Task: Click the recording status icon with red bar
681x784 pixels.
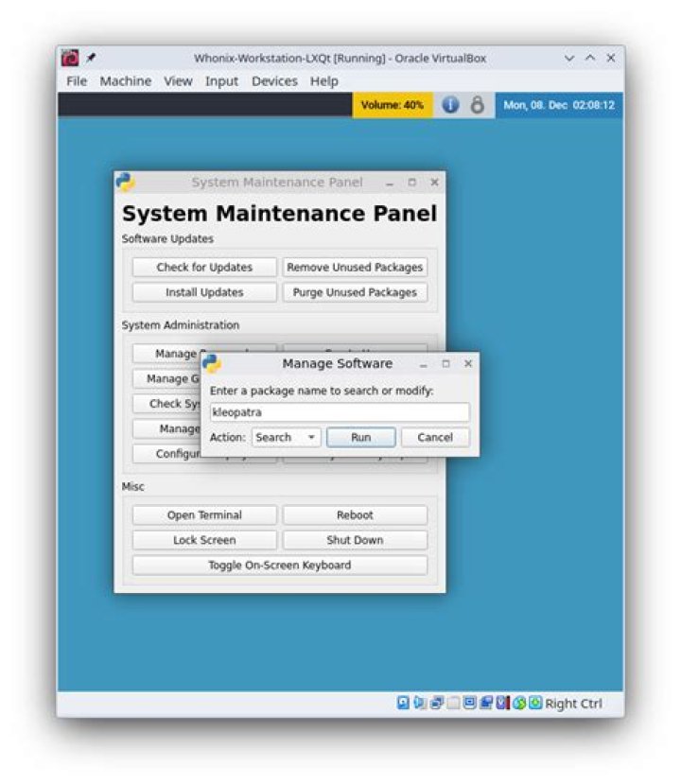Action: coord(502,703)
